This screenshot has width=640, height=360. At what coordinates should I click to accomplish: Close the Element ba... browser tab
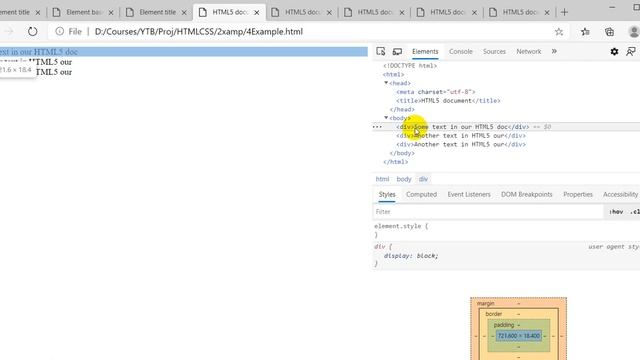click(111, 13)
